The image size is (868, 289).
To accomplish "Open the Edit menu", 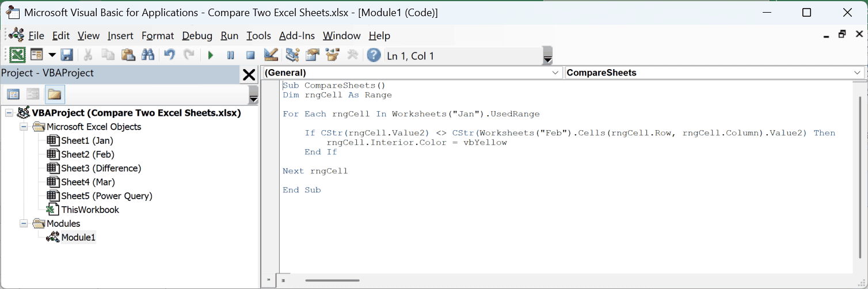I will pyautogui.click(x=60, y=36).
